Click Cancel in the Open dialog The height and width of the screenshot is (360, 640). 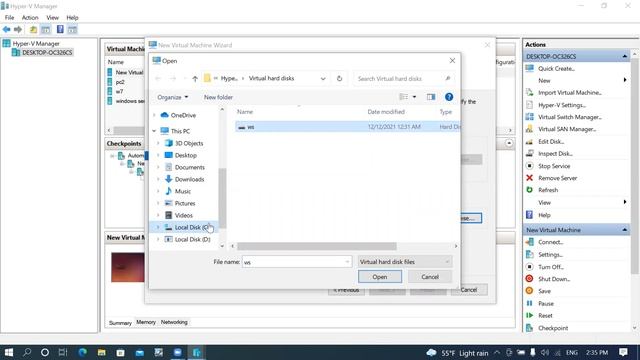[x=430, y=277]
